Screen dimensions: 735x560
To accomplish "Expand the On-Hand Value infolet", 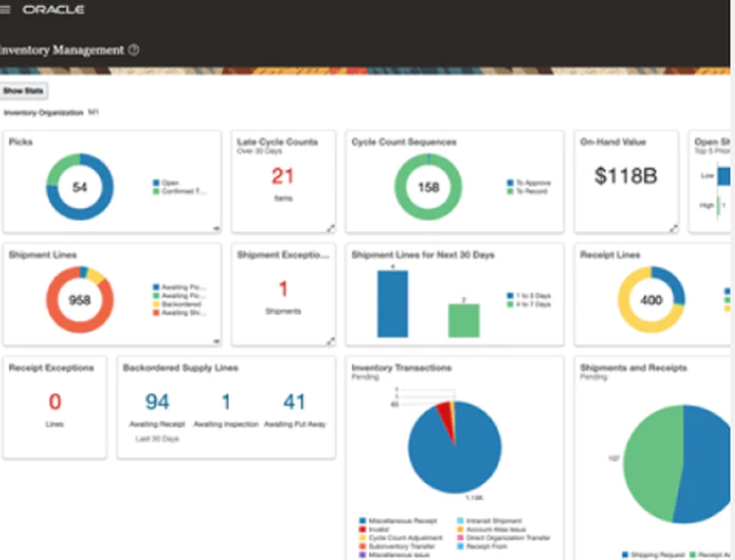I will [674, 229].
